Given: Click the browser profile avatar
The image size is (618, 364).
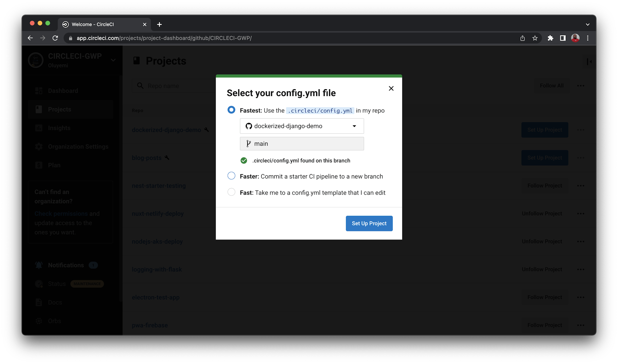Looking at the screenshot, I should [575, 38].
